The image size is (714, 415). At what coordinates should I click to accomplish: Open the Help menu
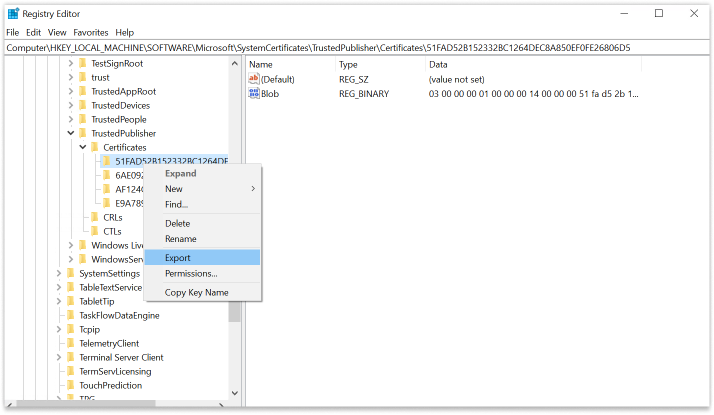(x=124, y=32)
